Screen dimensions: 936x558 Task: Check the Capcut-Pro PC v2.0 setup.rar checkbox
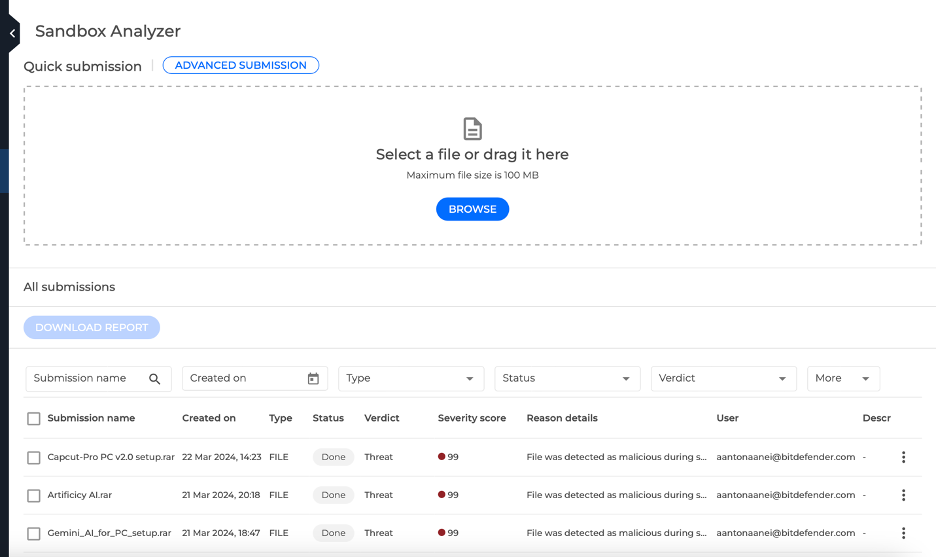pos(34,458)
